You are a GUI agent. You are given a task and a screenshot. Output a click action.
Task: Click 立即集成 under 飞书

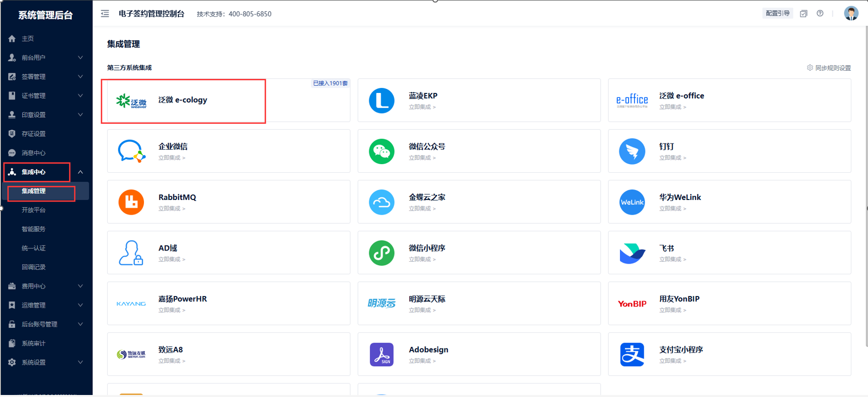pos(672,259)
